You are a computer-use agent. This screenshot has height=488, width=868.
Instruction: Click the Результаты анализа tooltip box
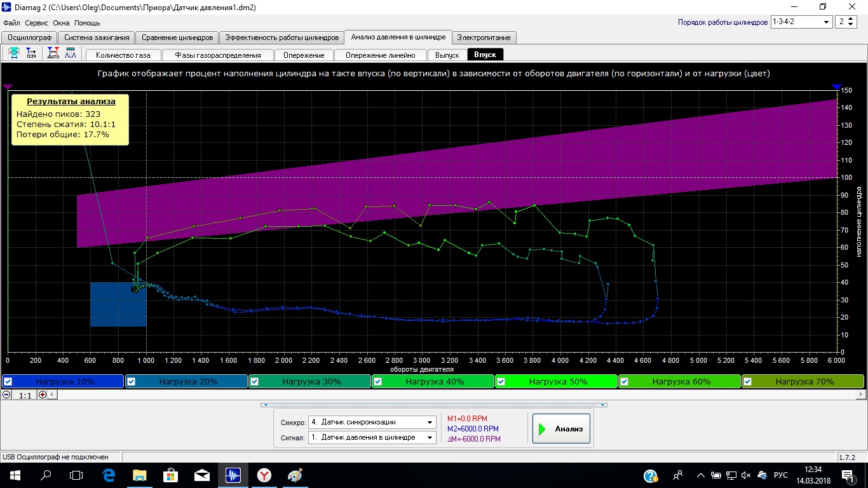click(71, 119)
